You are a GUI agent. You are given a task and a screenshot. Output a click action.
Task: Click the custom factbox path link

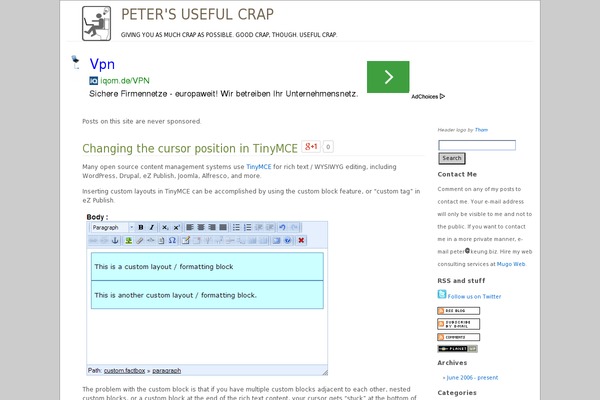(x=124, y=371)
